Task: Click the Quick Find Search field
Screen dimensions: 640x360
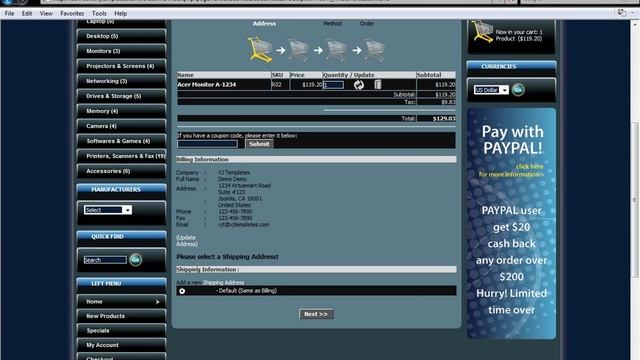Action: point(105,260)
